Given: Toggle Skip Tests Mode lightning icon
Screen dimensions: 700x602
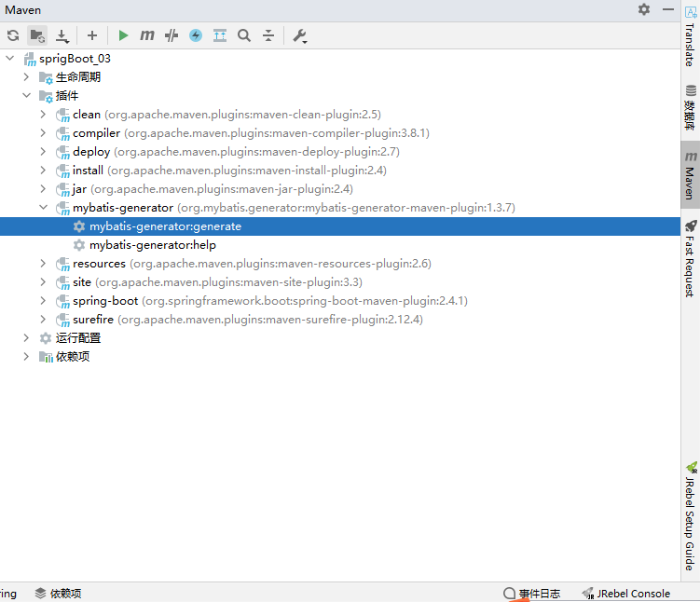Looking at the screenshot, I should pyautogui.click(x=196, y=35).
